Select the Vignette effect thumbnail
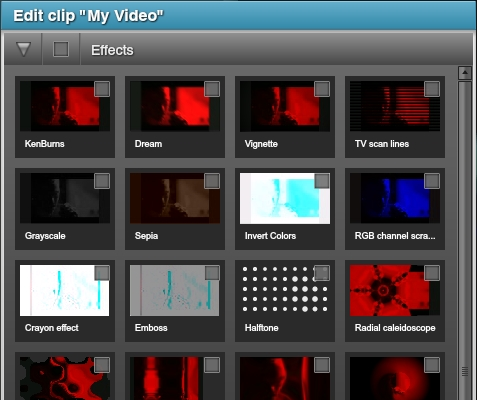 [285, 106]
